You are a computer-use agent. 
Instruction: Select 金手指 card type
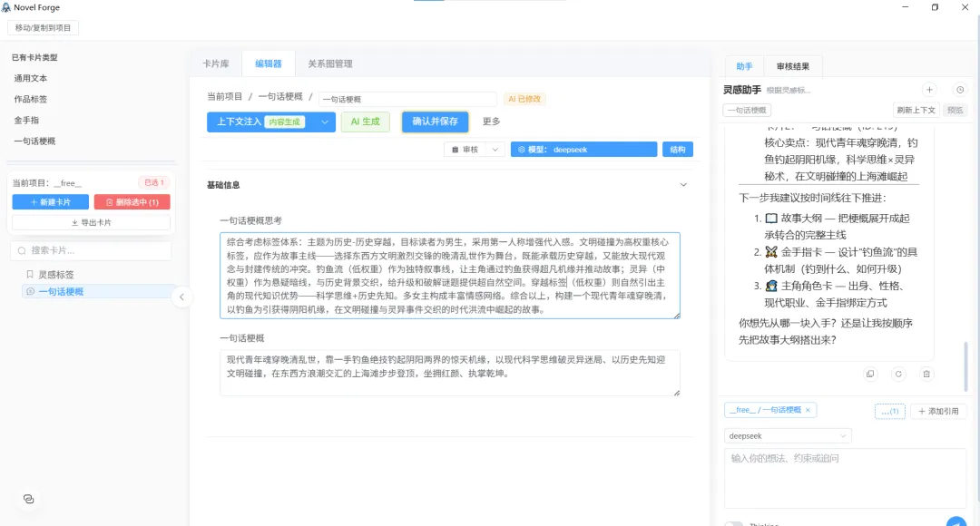coord(27,120)
